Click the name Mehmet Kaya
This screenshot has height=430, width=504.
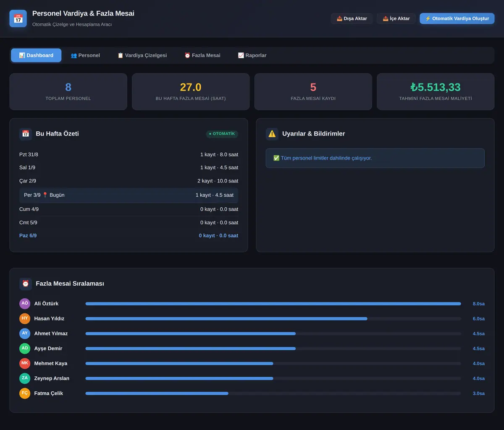tap(51, 363)
